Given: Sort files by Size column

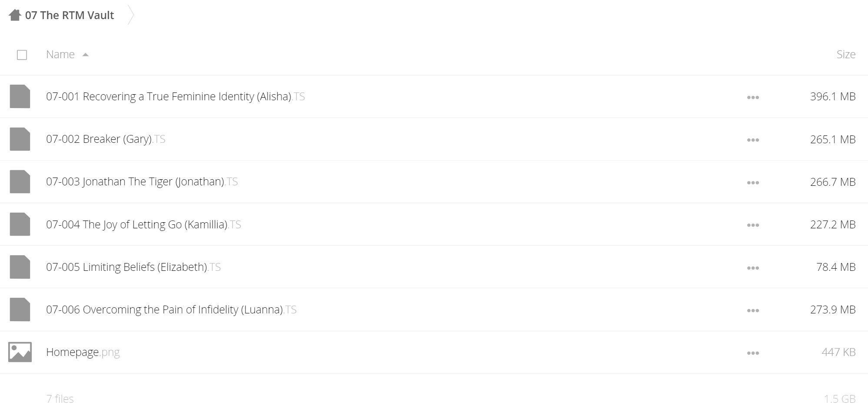Looking at the screenshot, I should click(x=846, y=54).
